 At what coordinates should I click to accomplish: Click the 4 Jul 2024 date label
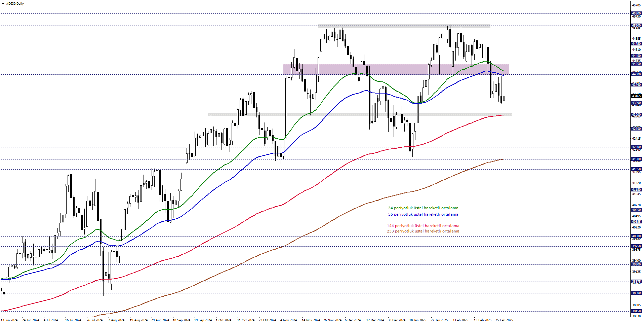pyautogui.click(x=51, y=320)
